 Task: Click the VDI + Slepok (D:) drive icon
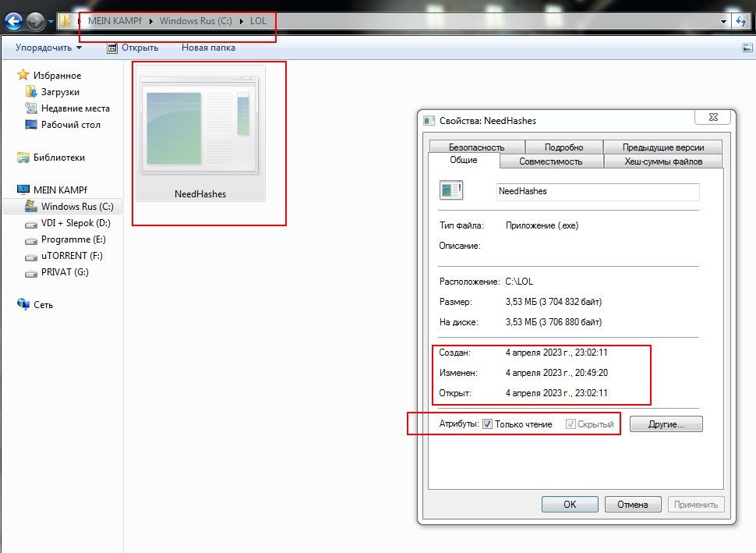pos(31,224)
